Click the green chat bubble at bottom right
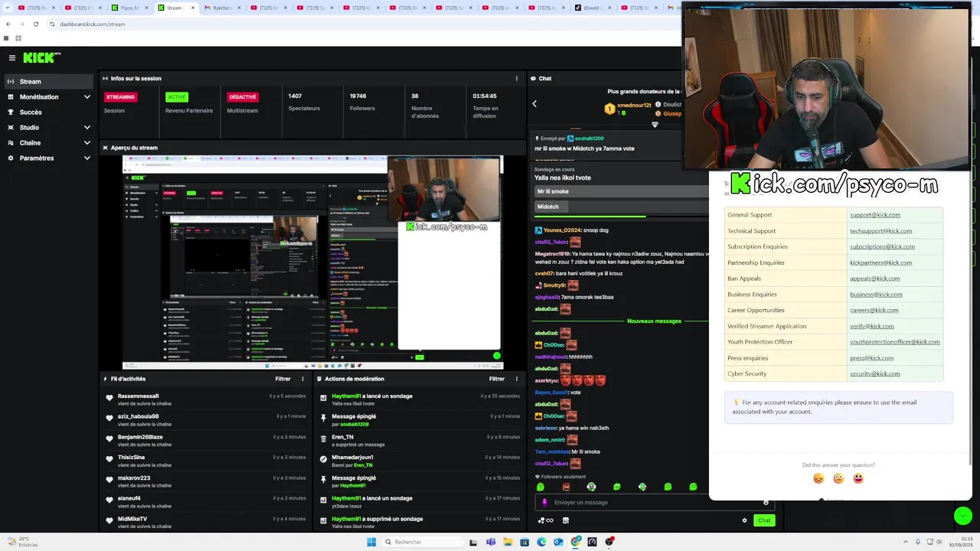980x551 pixels. (x=963, y=516)
